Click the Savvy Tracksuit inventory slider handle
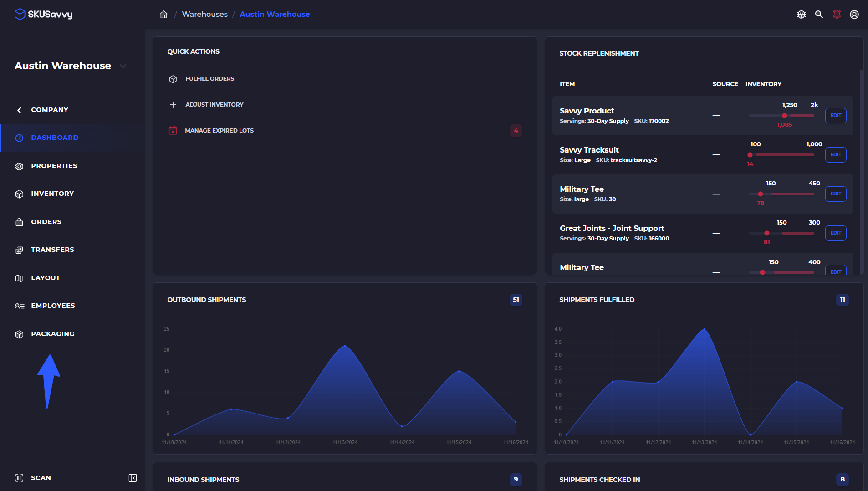The height and width of the screenshot is (491, 868). pyautogui.click(x=750, y=155)
